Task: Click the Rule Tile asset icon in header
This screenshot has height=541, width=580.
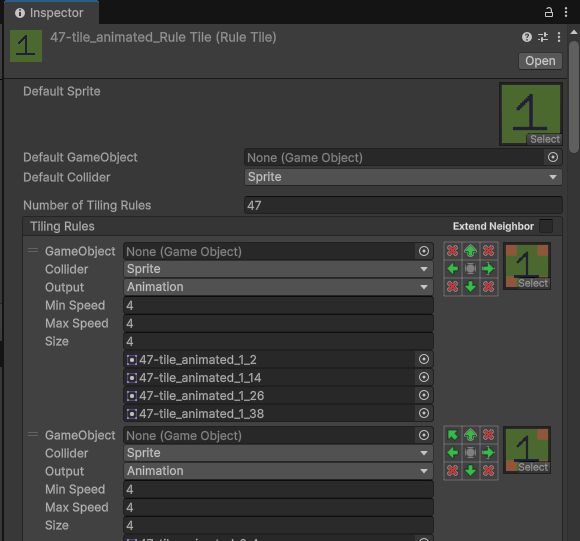Action: 26,46
